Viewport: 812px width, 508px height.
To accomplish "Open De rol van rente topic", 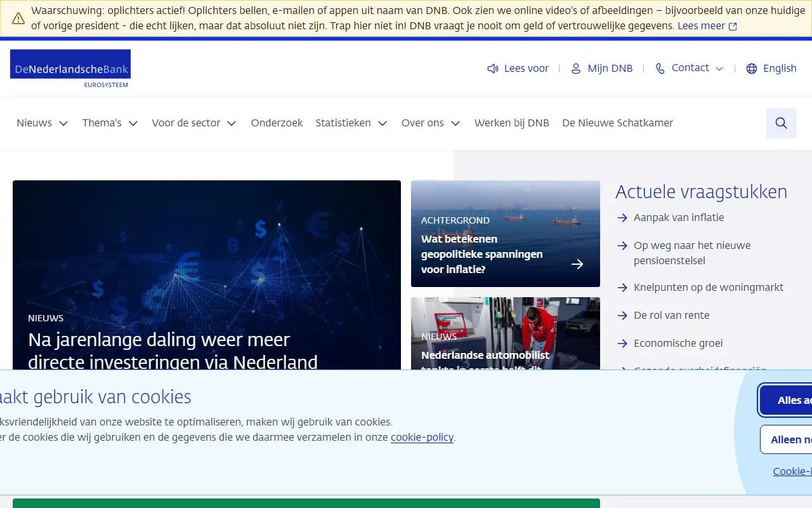I will coord(672,315).
